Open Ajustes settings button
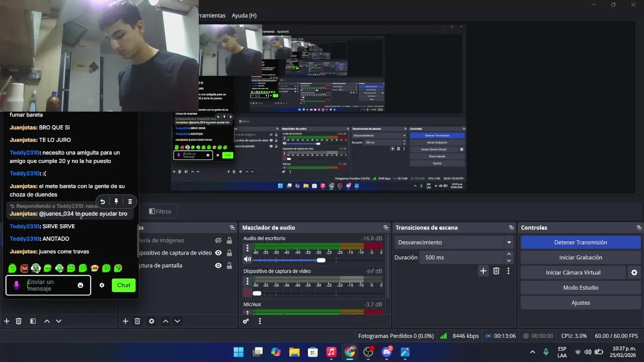644x362 pixels. pyautogui.click(x=581, y=303)
